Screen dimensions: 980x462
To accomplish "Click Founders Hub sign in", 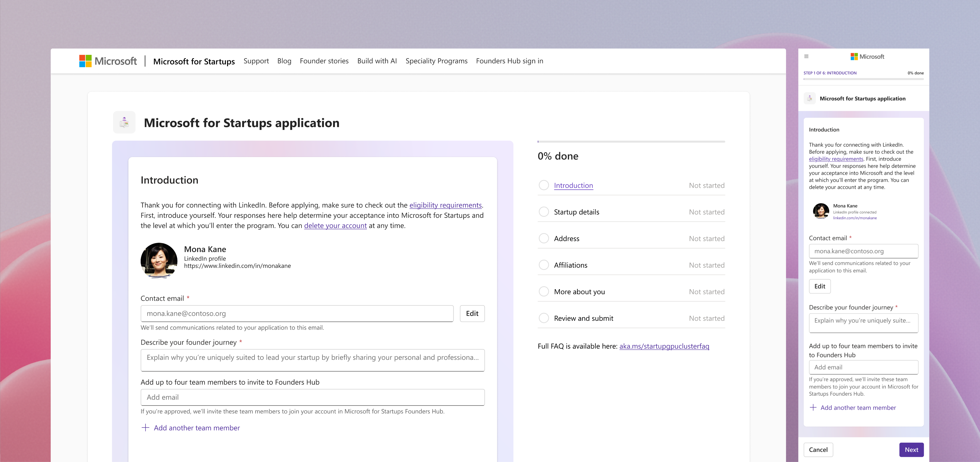I will [509, 61].
